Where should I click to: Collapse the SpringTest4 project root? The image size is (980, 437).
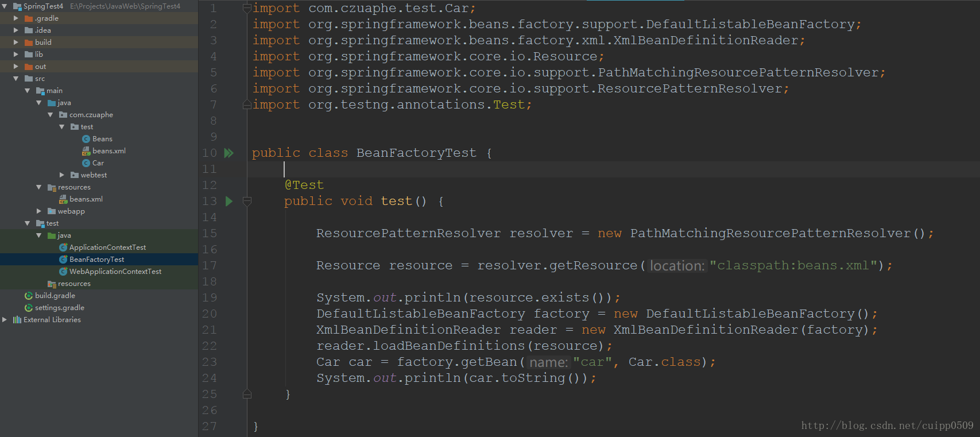pyautogui.click(x=5, y=6)
